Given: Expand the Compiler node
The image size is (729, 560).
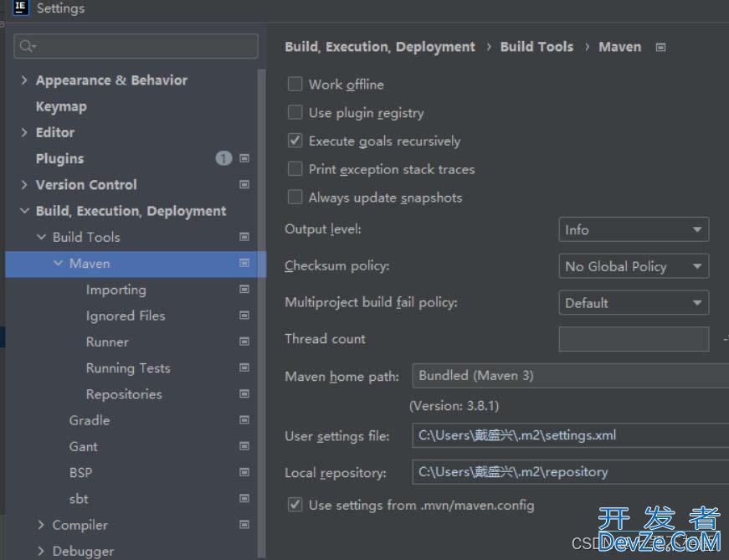Looking at the screenshot, I should [x=41, y=525].
